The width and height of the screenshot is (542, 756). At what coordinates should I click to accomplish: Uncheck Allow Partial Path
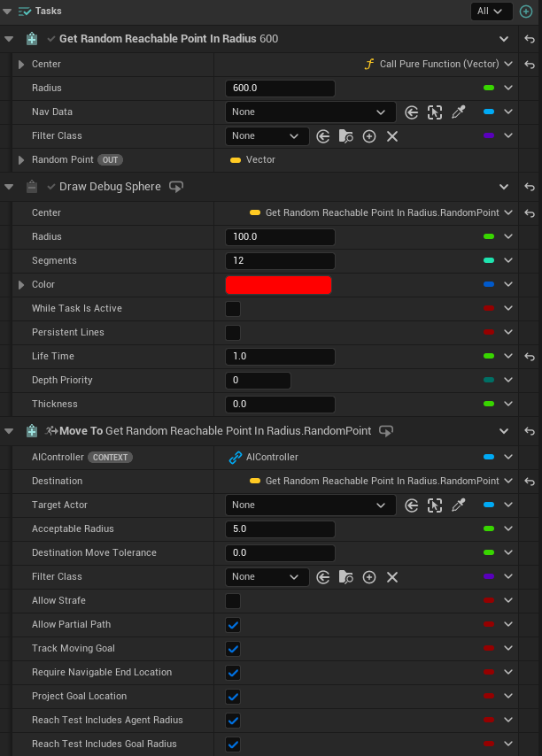(233, 625)
